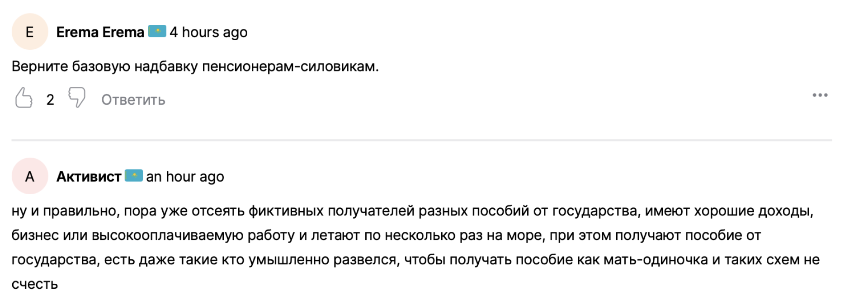The image size is (868, 300).
Task: Click the word "Верните" in the first comment
Action: click(39, 66)
